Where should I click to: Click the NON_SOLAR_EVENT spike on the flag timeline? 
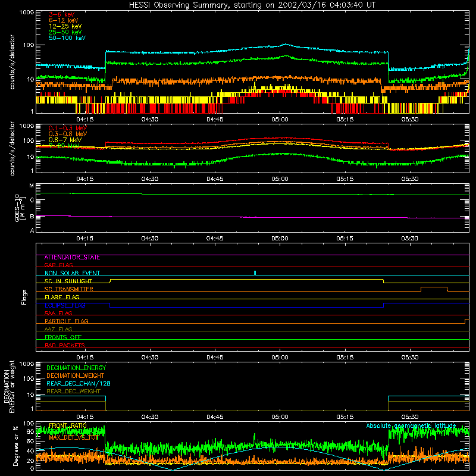tap(255, 273)
